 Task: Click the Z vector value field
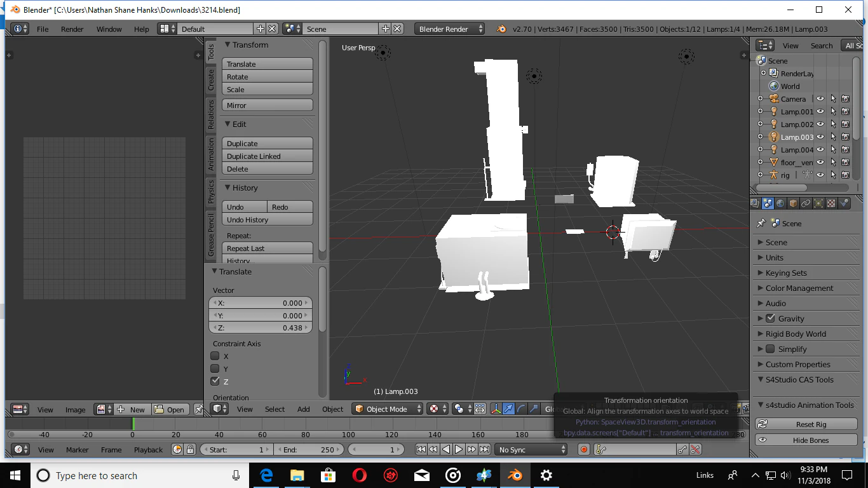[x=261, y=328]
